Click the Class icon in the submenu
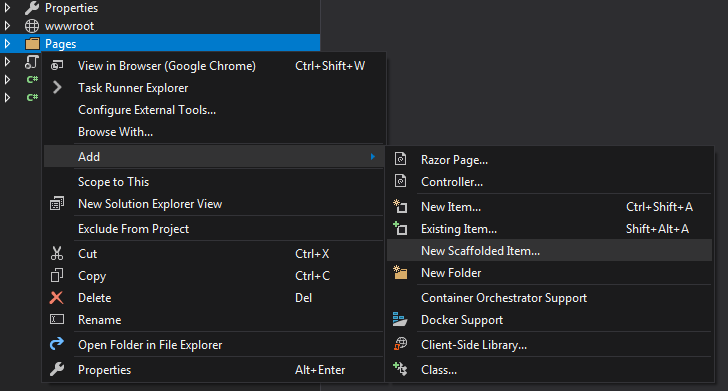Viewport: 728px width, 391px height. pos(400,369)
